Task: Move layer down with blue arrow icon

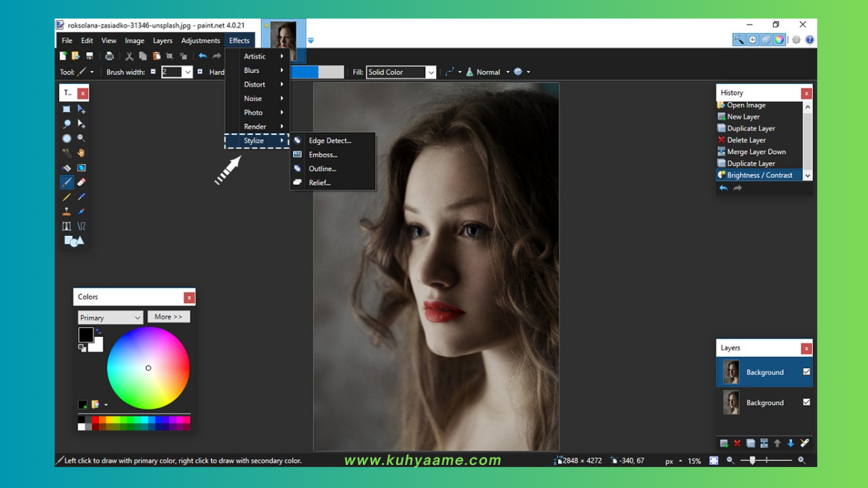Action: 791,443
